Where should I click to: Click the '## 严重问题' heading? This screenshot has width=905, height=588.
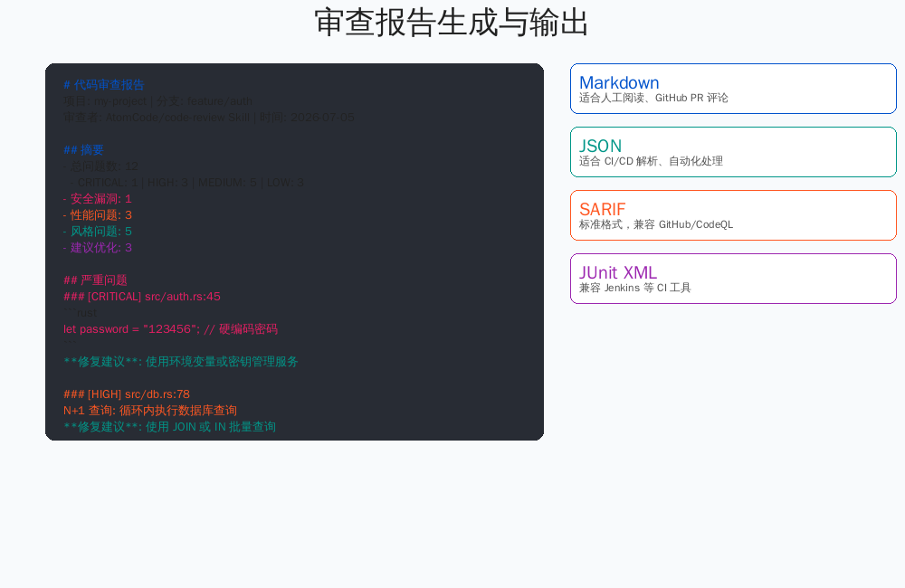coord(95,280)
